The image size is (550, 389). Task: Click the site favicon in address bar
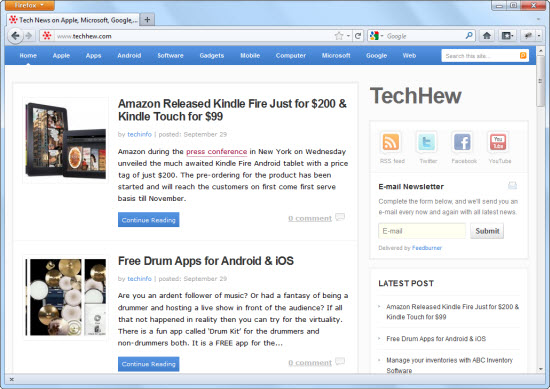click(47, 36)
